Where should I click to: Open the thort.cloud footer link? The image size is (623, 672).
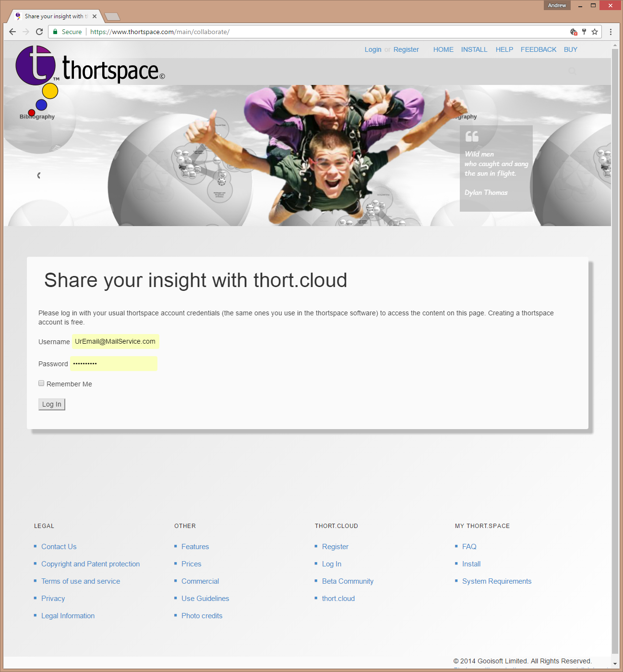(x=338, y=599)
